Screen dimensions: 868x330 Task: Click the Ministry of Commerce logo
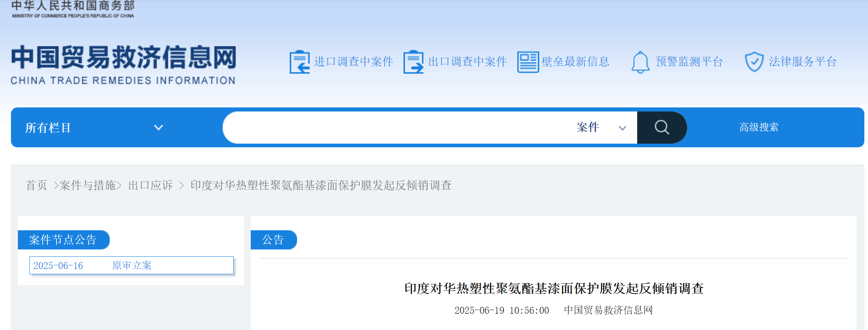pyautogui.click(x=73, y=9)
